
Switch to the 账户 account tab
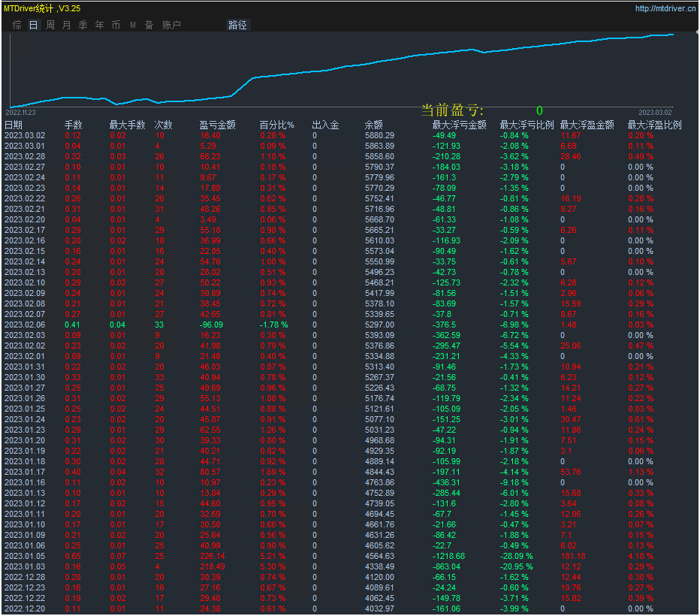tap(171, 25)
